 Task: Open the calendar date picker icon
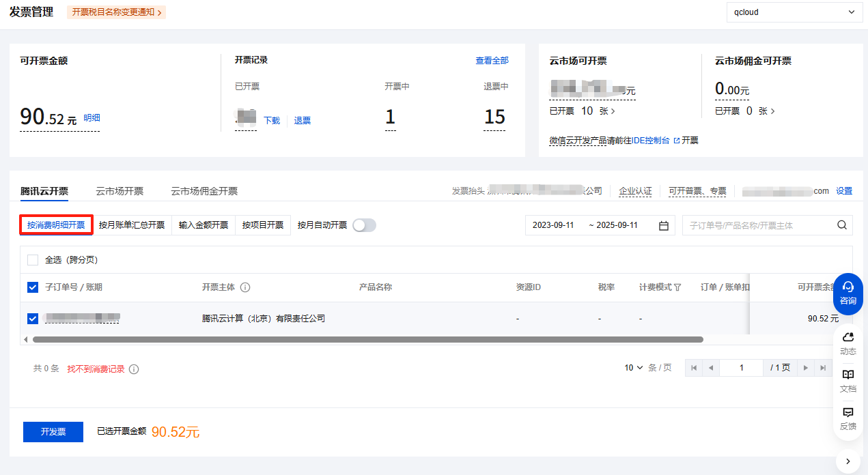coord(663,226)
